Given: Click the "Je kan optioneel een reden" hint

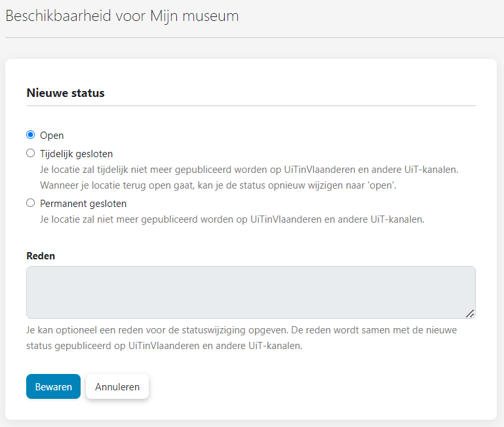Looking at the screenshot, I should click(x=241, y=330).
